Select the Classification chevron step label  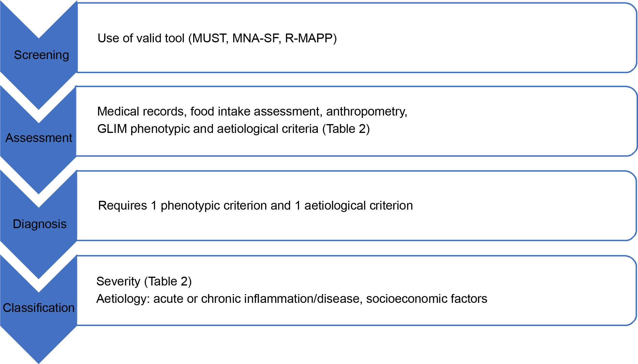pos(39,308)
